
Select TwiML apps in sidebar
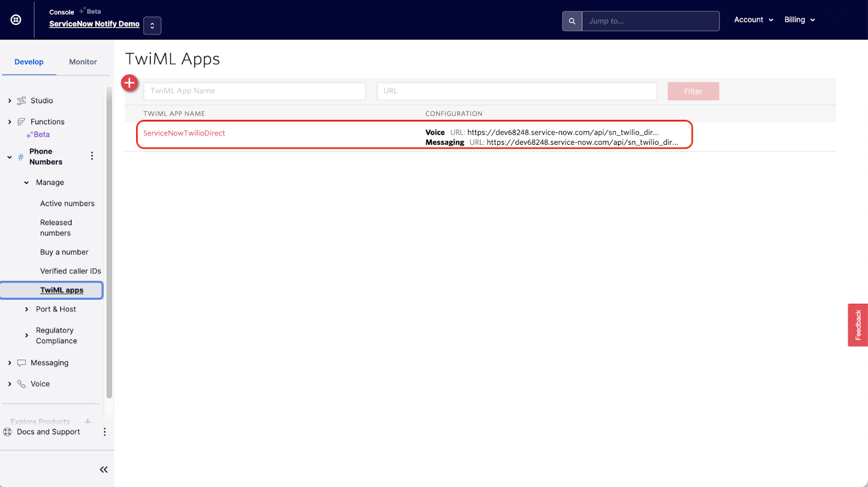(52, 290)
